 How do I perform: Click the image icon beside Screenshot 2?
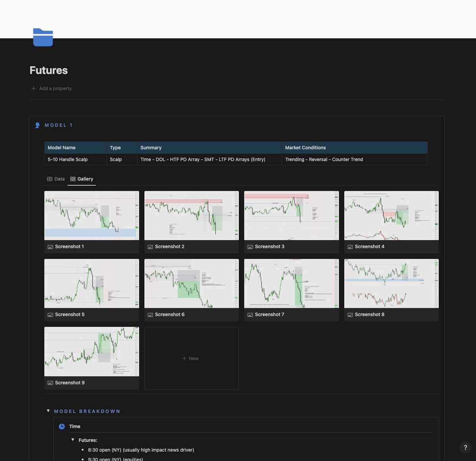[150, 247]
